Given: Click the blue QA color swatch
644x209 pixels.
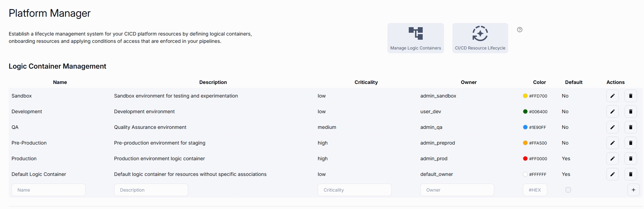Looking at the screenshot, I should point(525,127).
